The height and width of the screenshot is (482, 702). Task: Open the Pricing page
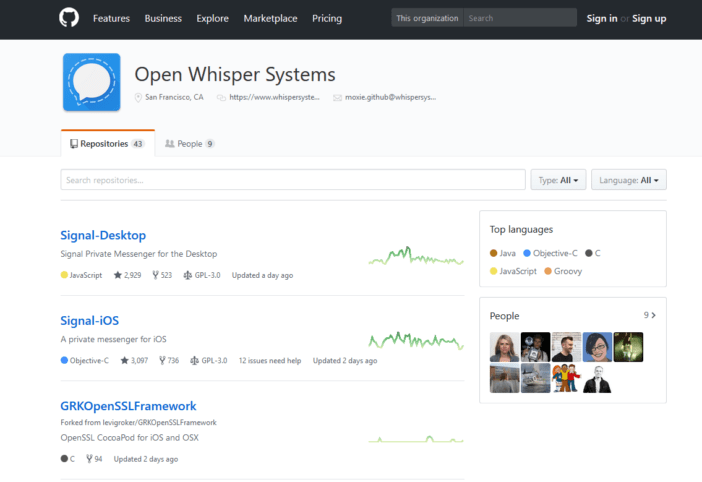point(327,18)
